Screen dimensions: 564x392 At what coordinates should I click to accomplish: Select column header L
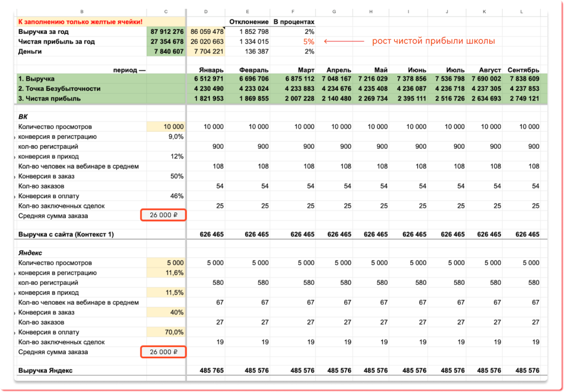522,11
